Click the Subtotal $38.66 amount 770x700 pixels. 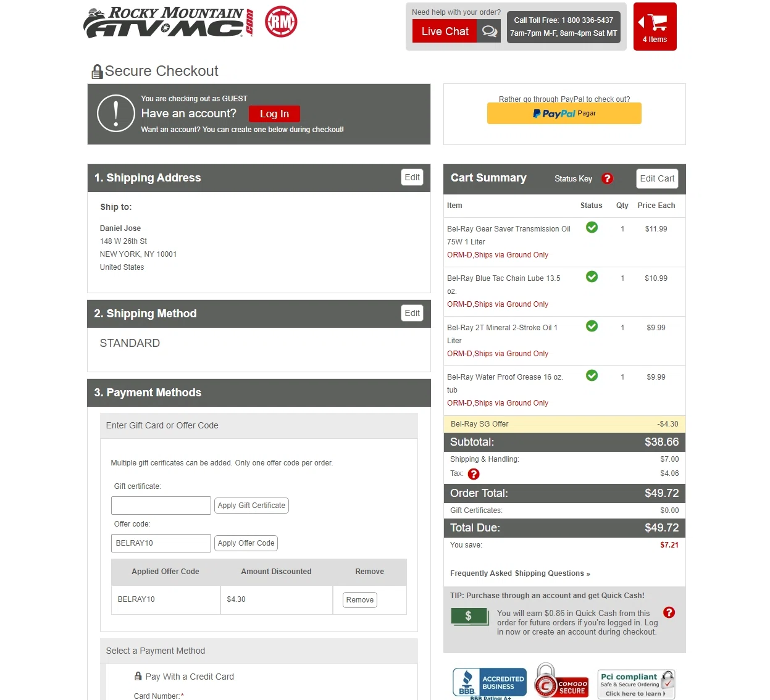click(661, 442)
